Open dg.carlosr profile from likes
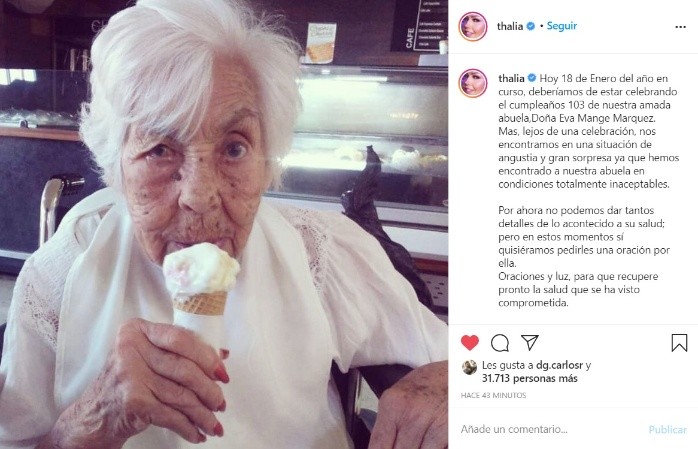Viewport: 698px width, 449px height. pyautogui.click(x=559, y=365)
